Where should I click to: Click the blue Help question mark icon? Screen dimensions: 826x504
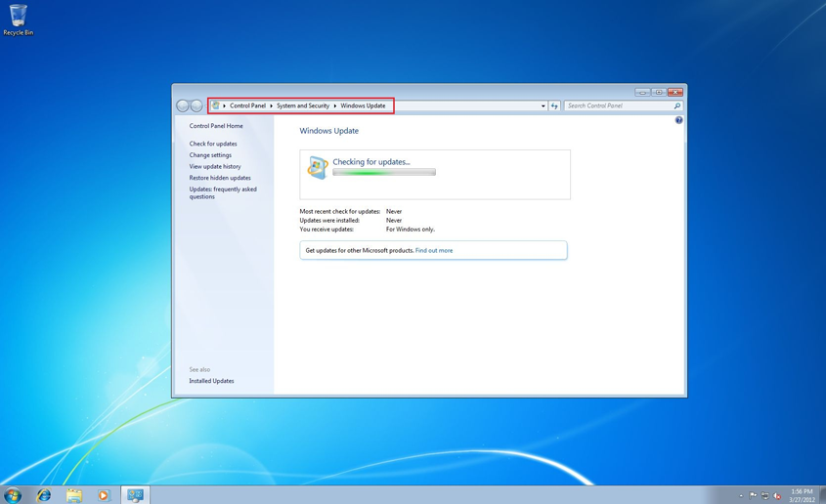pos(678,120)
